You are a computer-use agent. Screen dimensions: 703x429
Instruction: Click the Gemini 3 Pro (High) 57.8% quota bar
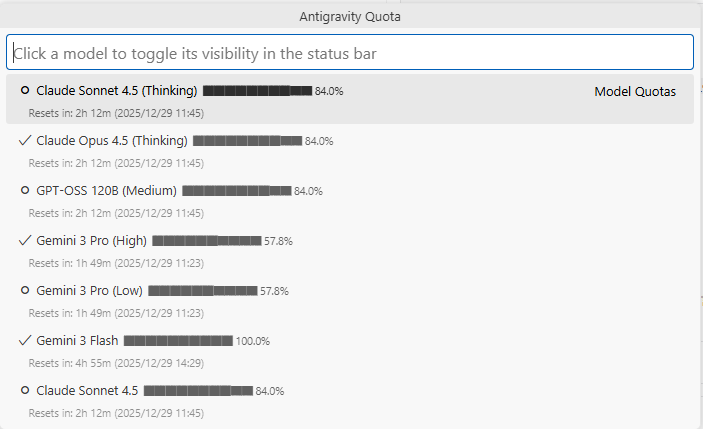pyautogui.click(x=207, y=241)
